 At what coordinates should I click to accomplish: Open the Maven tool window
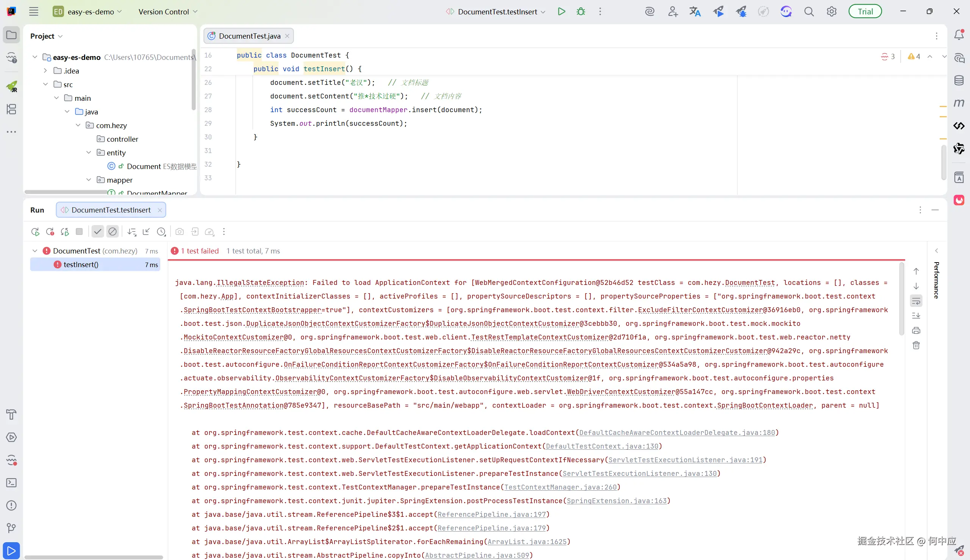click(x=959, y=103)
